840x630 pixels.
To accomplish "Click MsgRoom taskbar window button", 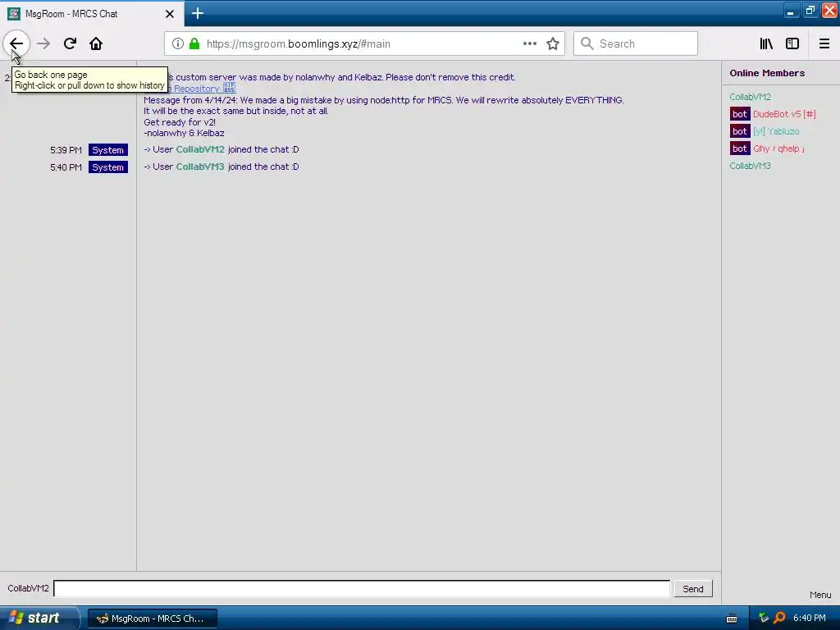I will (152, 619).
